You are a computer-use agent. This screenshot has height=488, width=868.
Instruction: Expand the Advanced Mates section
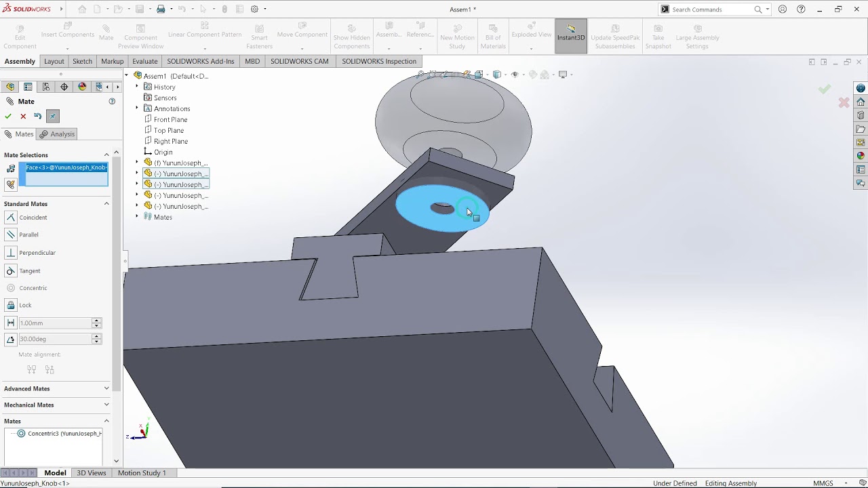tap(106, 388)
